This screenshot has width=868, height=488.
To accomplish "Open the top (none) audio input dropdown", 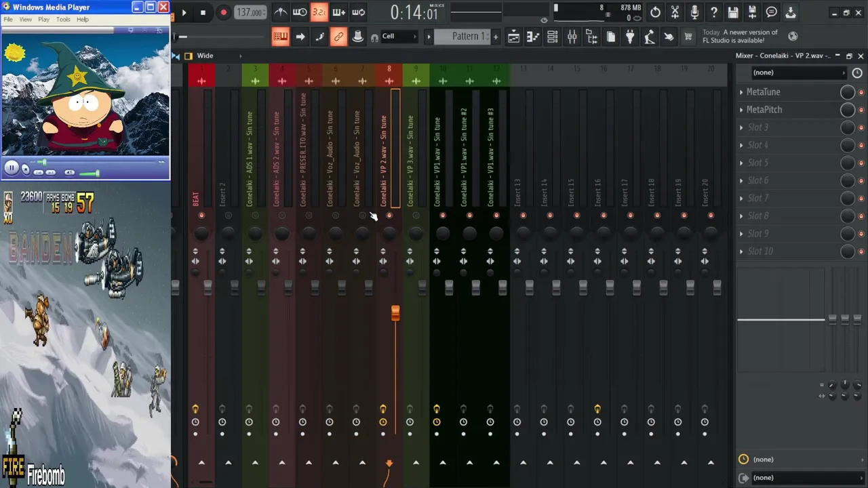I will (799, 73).
